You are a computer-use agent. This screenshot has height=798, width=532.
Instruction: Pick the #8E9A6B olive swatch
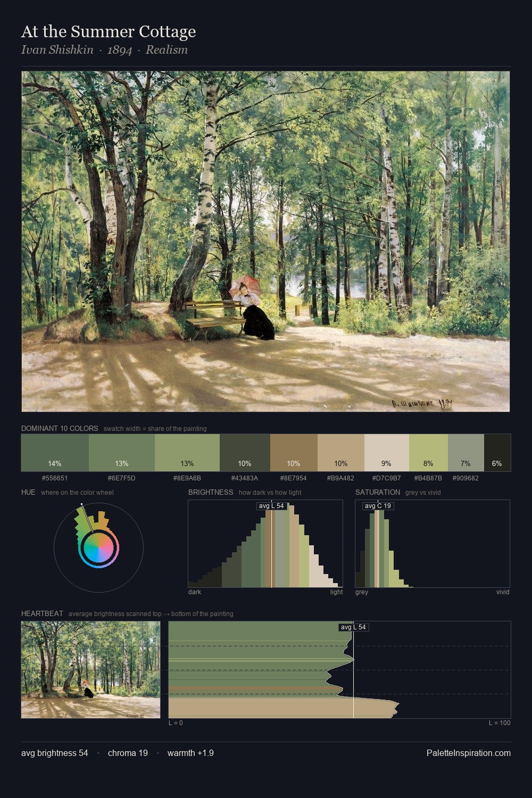tap(187, 453)
